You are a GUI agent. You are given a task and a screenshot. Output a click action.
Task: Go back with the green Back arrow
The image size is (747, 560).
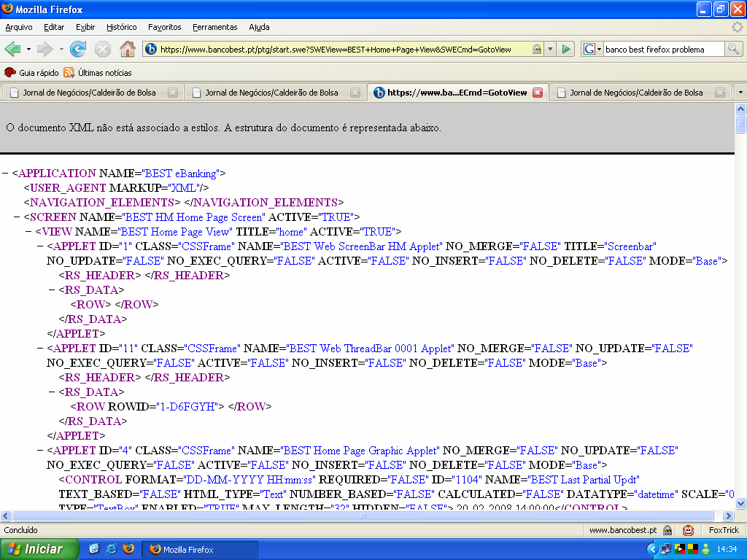[x=13, y=49]
